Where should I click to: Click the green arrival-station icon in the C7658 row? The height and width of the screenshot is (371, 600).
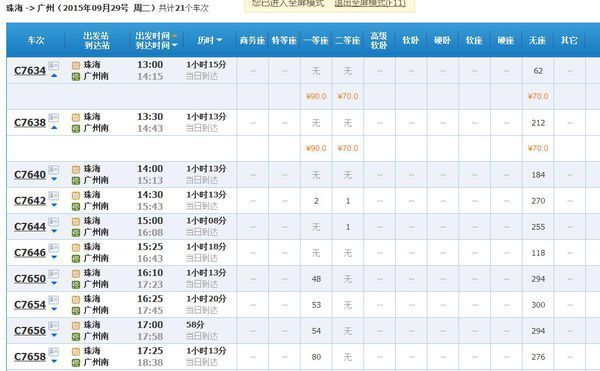tap(76, 363)
